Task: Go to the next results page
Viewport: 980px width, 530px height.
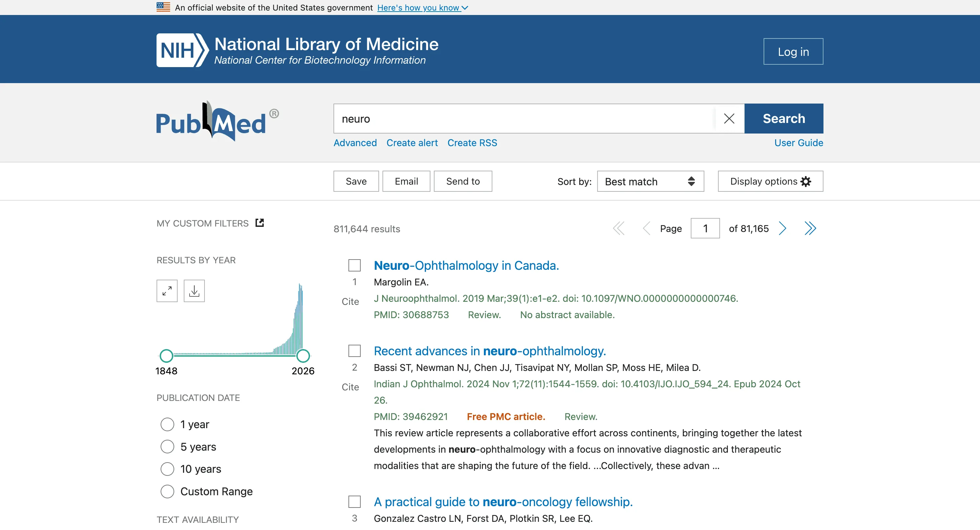Action: (783, 228)
